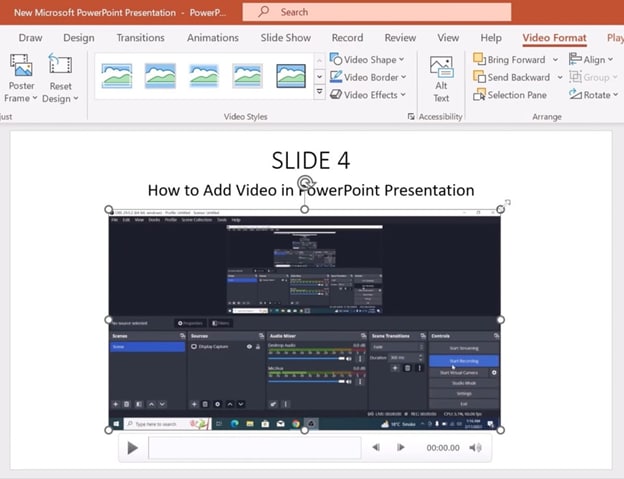This screenshot has width=624, height=479.
Task: Show the next row of video styles
Action: 319,76
